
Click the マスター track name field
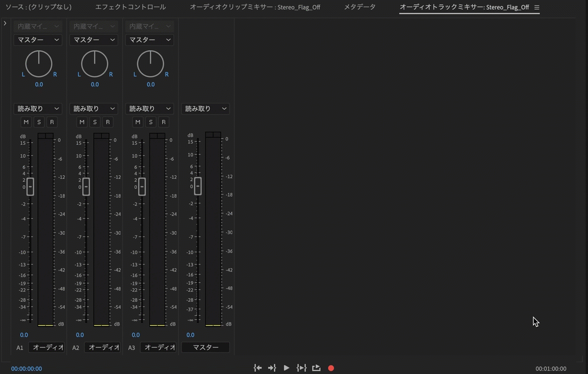coord(205,348)
